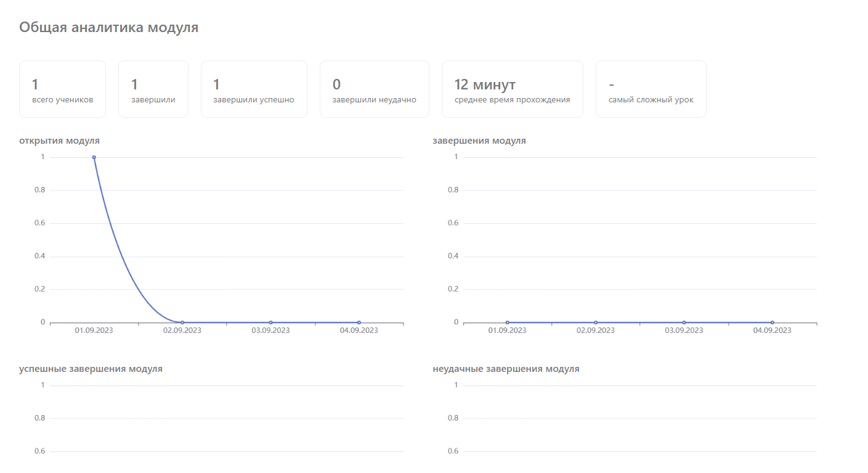
Task: Select the '12 минут' average time card
Action: pos(513,89)
